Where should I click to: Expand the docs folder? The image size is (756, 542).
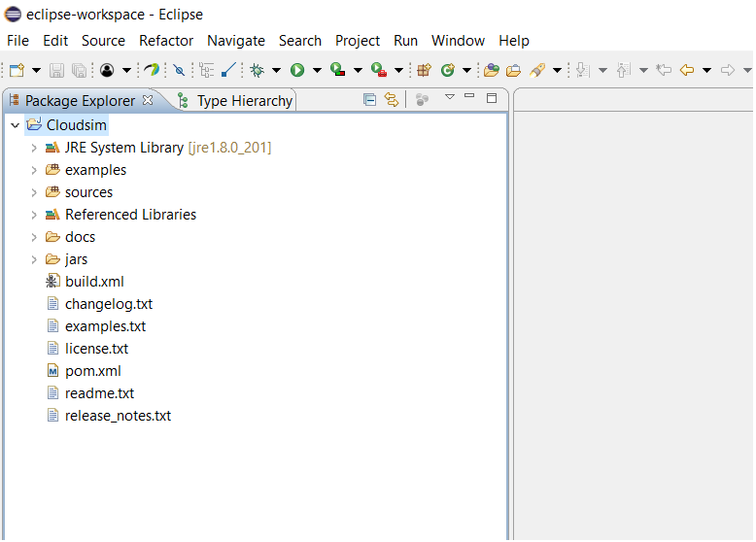coord(34,237)
